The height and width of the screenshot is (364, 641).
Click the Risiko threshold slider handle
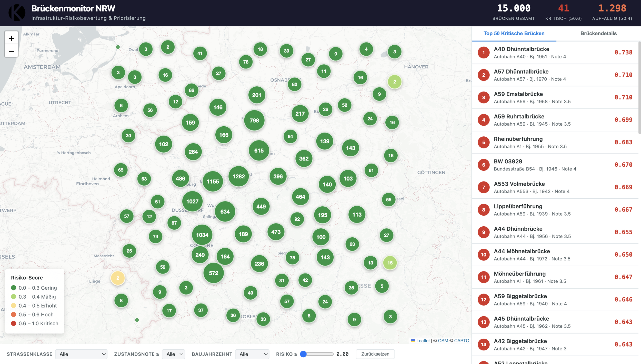(303, 354)
